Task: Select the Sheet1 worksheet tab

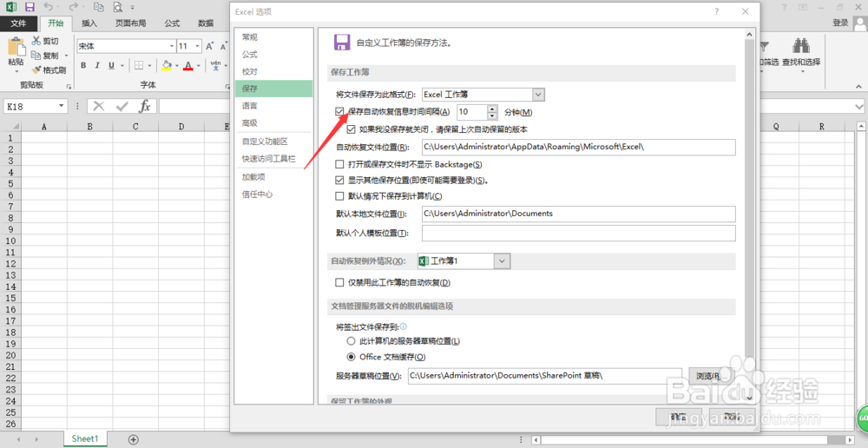Action: point(85,438)
